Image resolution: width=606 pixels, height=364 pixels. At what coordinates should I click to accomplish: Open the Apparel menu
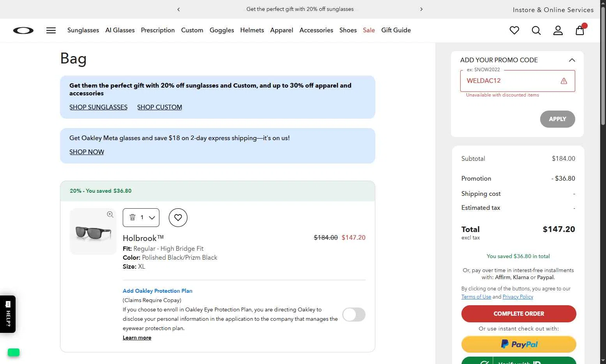(282, 30)
